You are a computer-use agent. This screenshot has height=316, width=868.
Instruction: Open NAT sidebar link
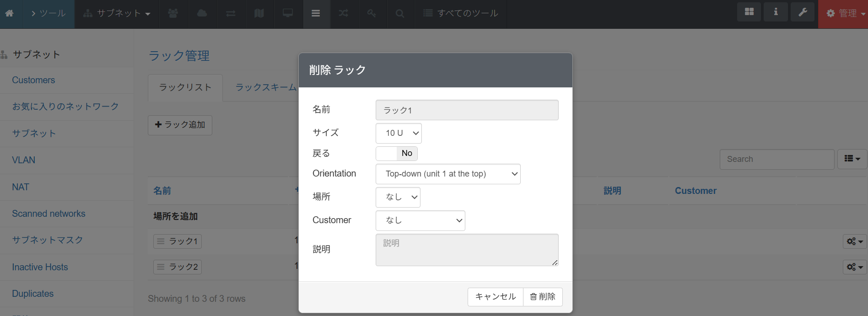[21, 187]
